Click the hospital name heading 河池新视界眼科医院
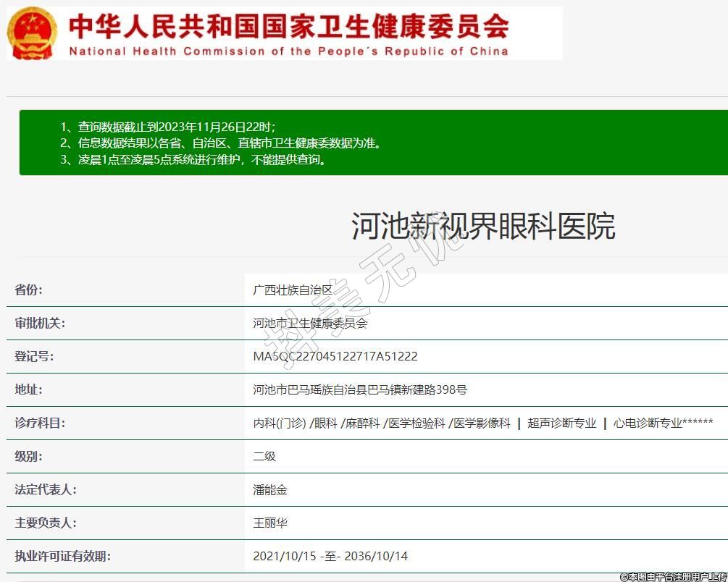This screenshot has height=582, width=728. coord(483,226)
